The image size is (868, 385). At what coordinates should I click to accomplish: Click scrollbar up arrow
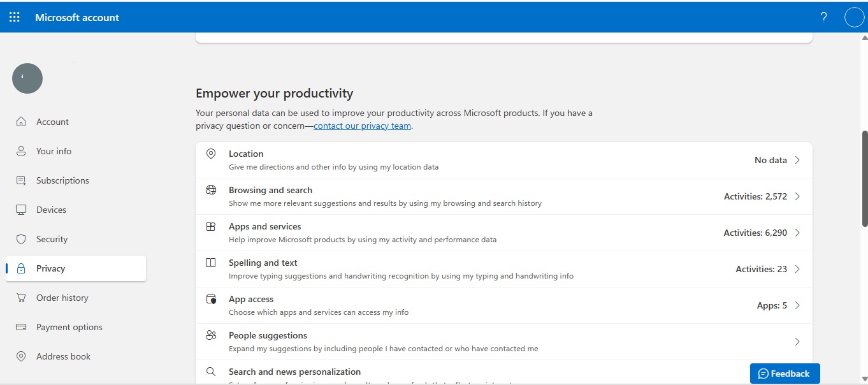[x=864, y=38]
